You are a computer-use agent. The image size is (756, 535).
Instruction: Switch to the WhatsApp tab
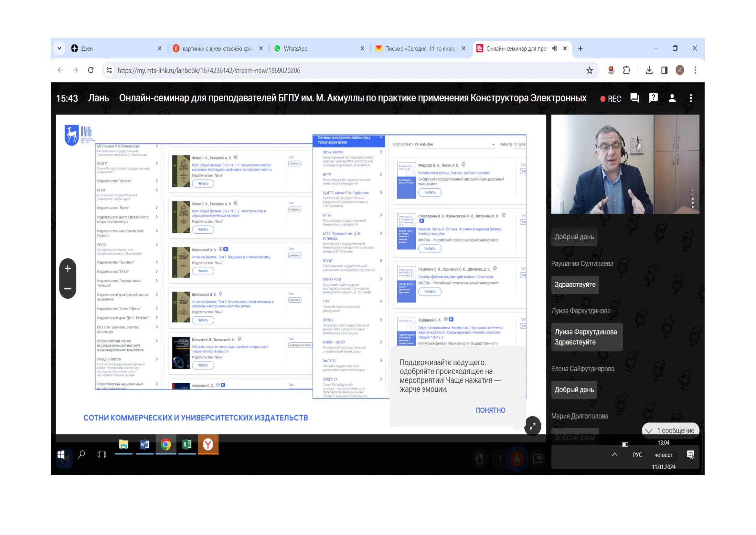coord(295,49)
